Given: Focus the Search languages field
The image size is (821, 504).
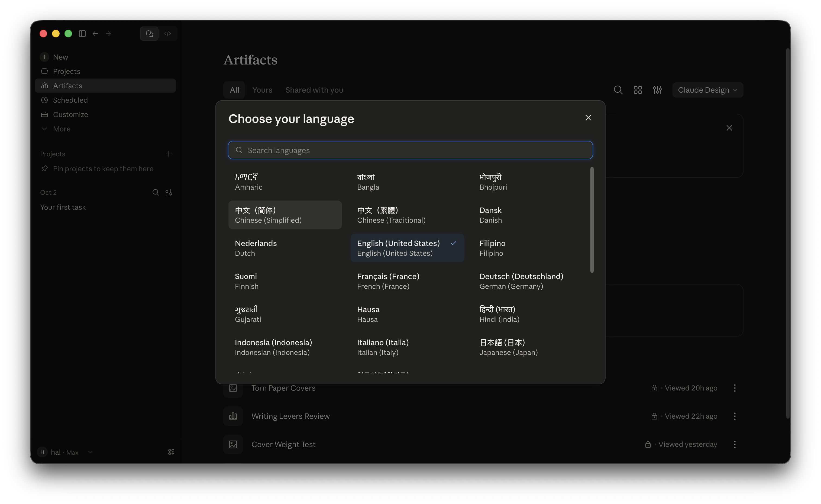Looking at the screenshot, I should (410, 150).
